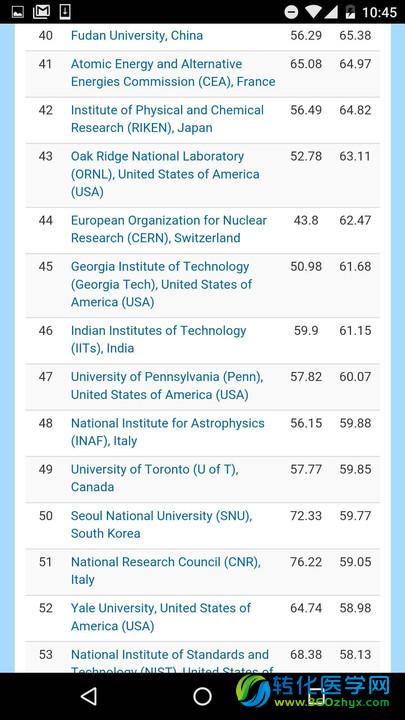Tap the Android home circle button

202,696
